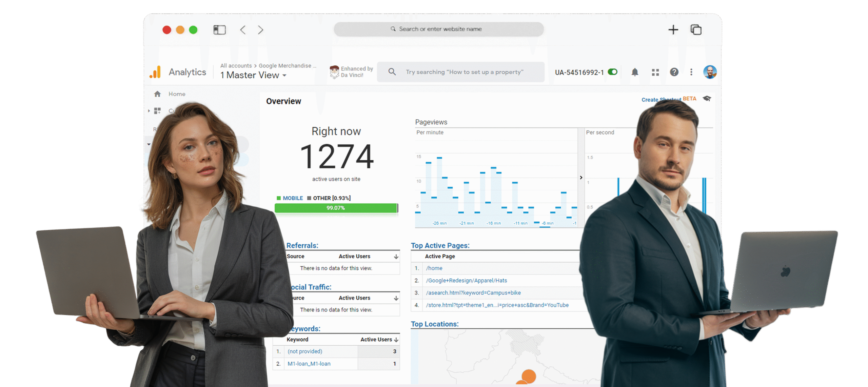Image resolution: width=868 pixels, height=387 pixels.
Task: Expand the Pageviews chart with the right chevron
Action: [x=581, y=177]
